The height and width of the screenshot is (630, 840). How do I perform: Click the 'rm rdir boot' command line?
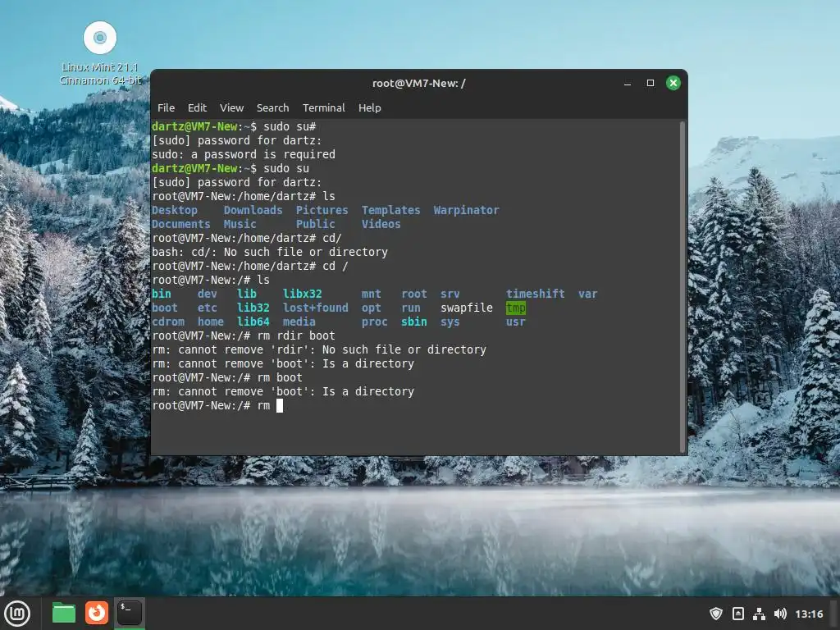(244, 336)
